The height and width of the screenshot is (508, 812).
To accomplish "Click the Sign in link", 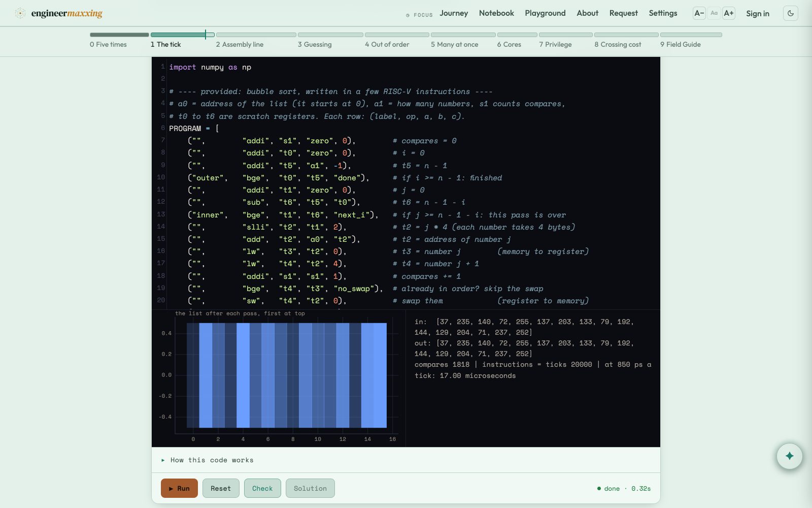I will pyautogui.click(x=757, y=14).
